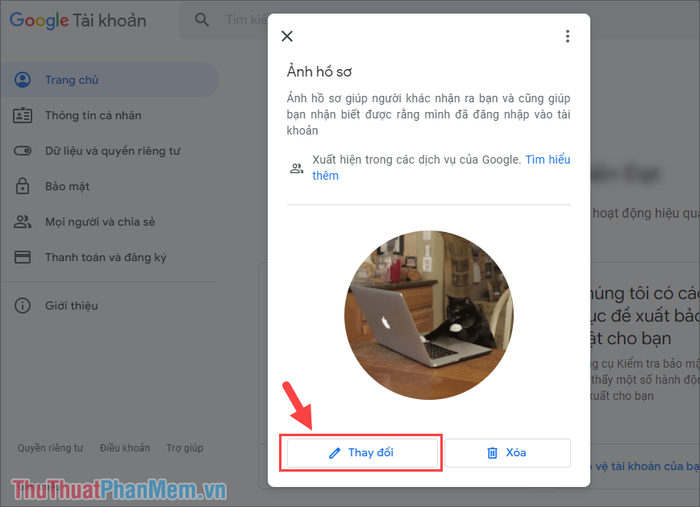Click the Thông tin cá nhân card icon
The height and width of the screenshot is (507, 700).
tap(23, 115)
